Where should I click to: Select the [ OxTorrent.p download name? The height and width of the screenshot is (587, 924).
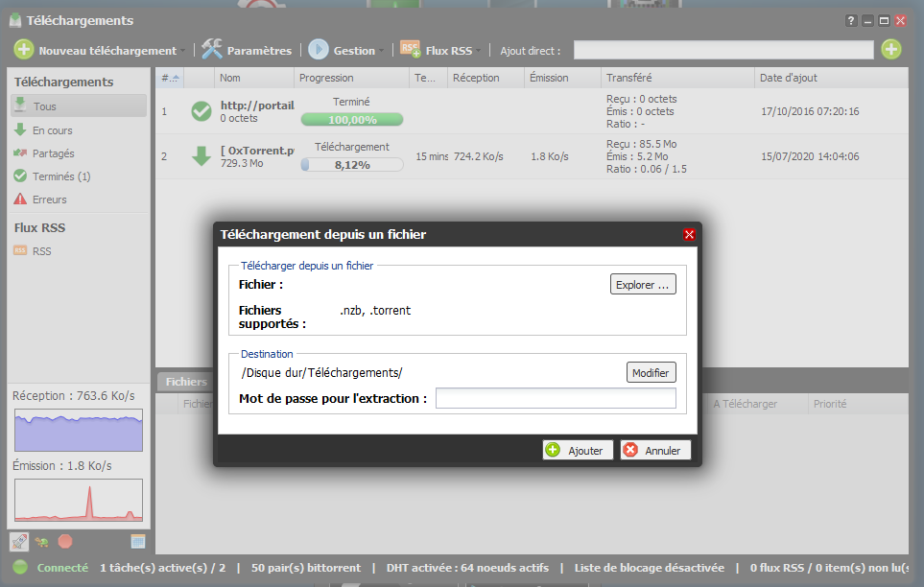[x=257, y=151]
